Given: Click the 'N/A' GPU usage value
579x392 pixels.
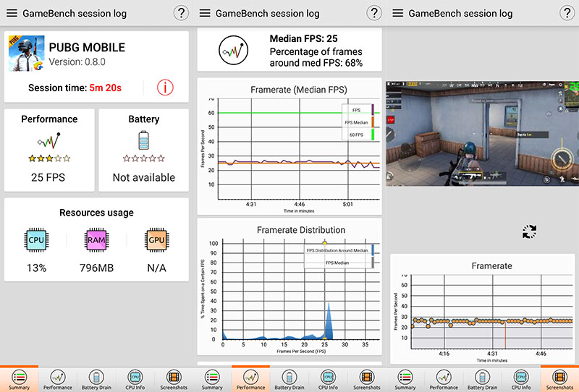Looking at the screenshot, I should (156, 268).
